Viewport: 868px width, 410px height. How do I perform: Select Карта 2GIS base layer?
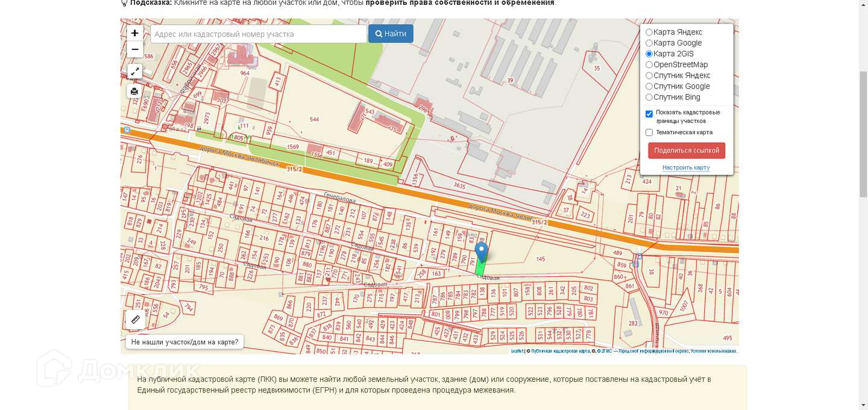click(649, 54)
